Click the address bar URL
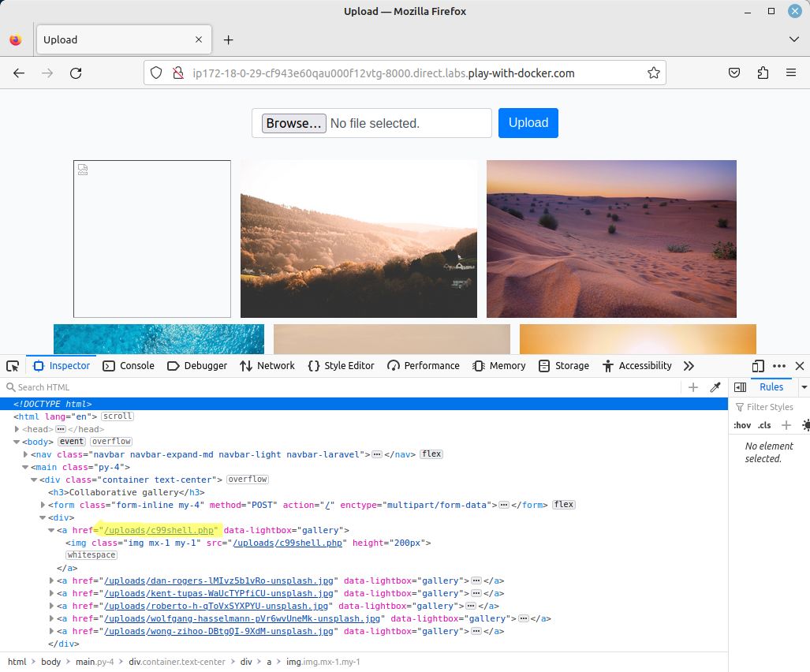The width and height of the screenshot is (810, 672). [x=383, y=73]
